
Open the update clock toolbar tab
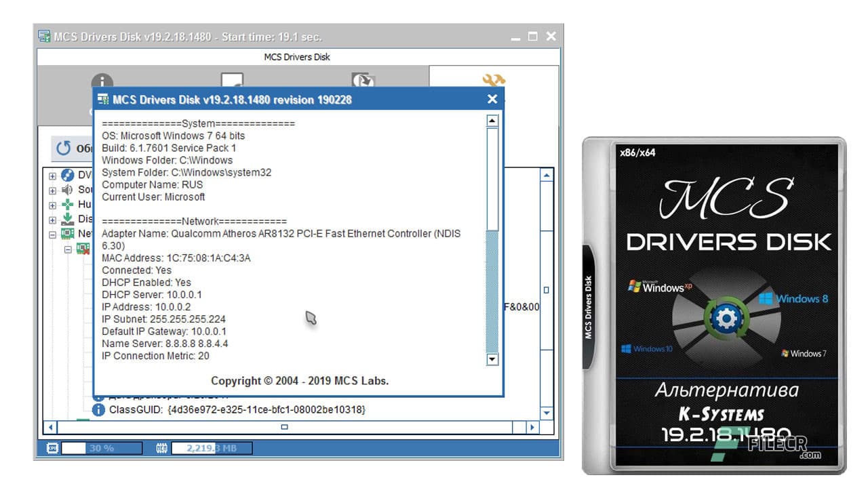[364, 81]
